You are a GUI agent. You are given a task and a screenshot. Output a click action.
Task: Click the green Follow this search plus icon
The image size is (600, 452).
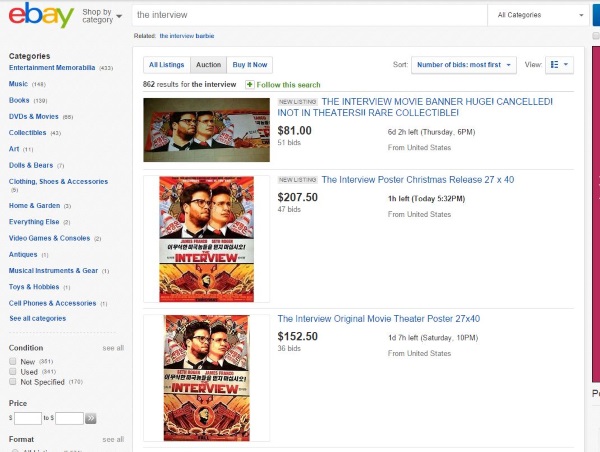tap(250, 85)
